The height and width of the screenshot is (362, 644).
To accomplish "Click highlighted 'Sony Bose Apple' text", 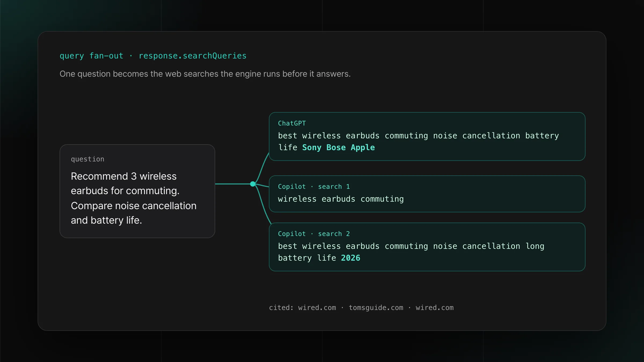I will coord(339,147).
